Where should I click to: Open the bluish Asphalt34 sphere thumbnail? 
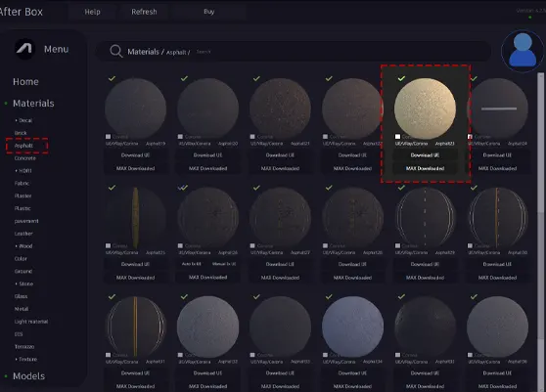352,327
